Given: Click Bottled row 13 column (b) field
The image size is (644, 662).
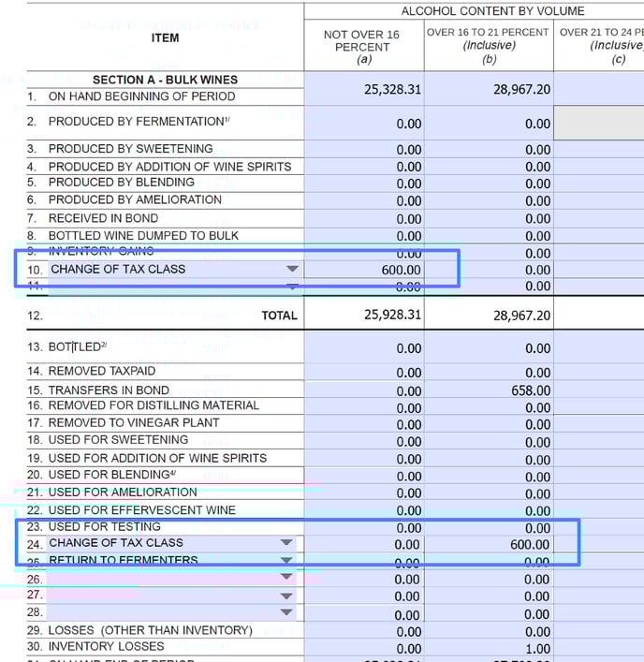Looking at the screenshot, I should click(489, 348).
